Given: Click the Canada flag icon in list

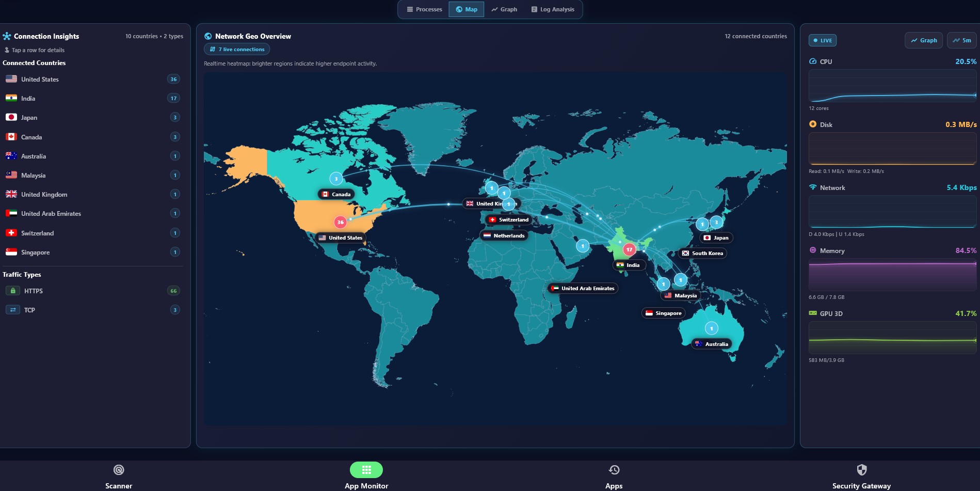Looking at the screenshot, I should coord(11,137).
